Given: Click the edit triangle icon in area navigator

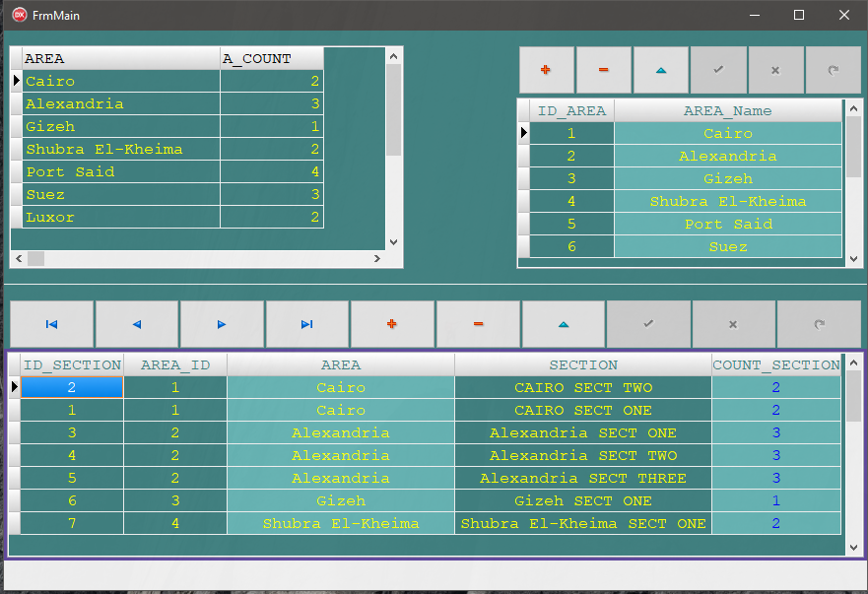Looking at the screenshot, I should (661, 70).
